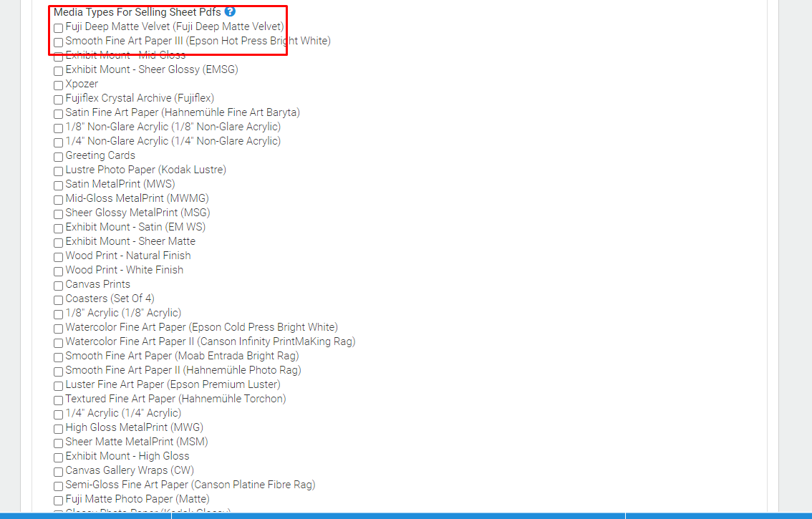Tick the Canvas Prints checkbox
Viewport: 812px width, 519px height.
[59, 286]
